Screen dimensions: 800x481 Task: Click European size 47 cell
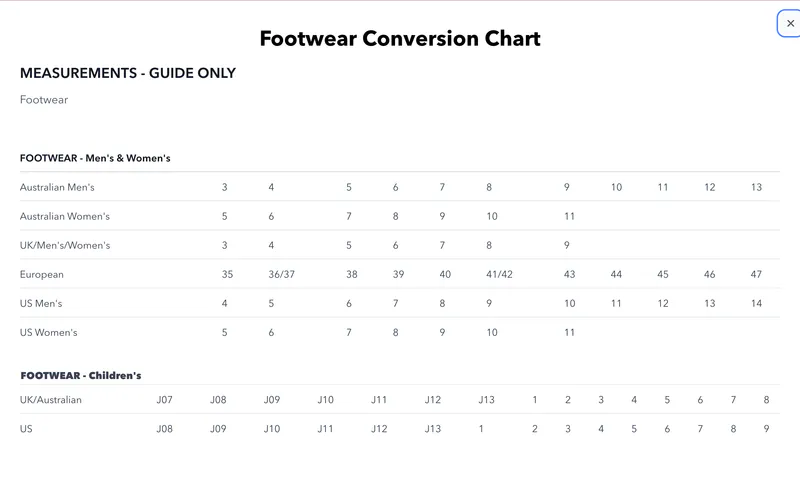[756, 274]
